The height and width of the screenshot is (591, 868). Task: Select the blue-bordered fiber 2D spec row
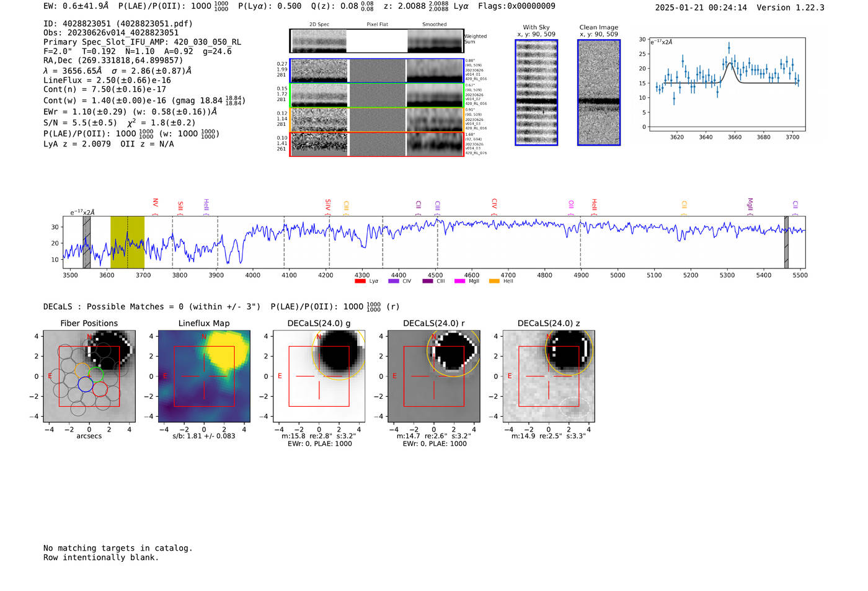[377, 71]
